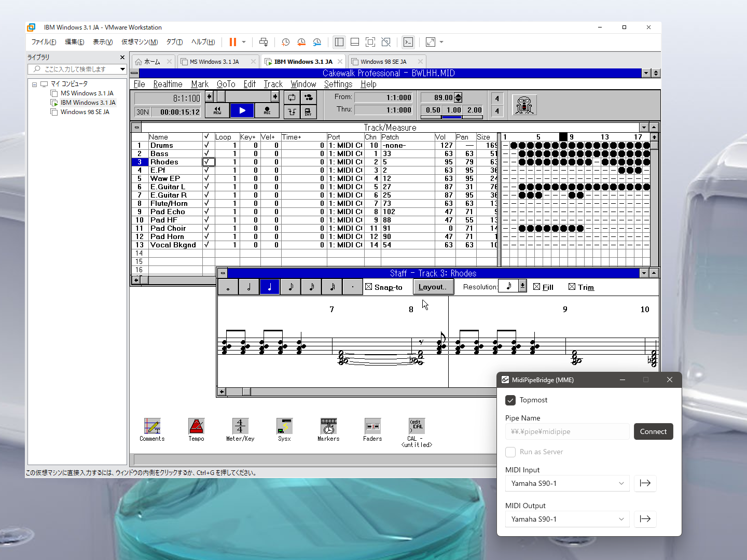Open the Track/Measure window control menu
747x560 pixels.
(x=136, y=128)
